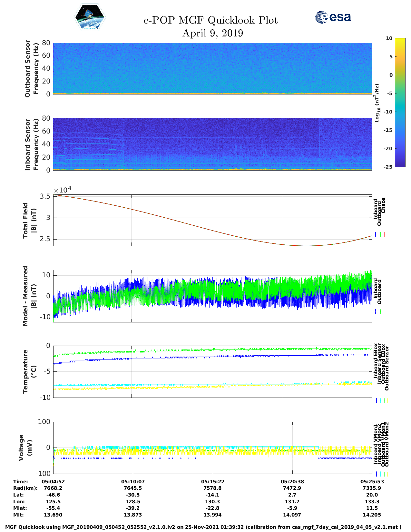
Task: Click the CASSIOPE hexagon mission logo
Action: pyautogui.click(x=90, y=17)
